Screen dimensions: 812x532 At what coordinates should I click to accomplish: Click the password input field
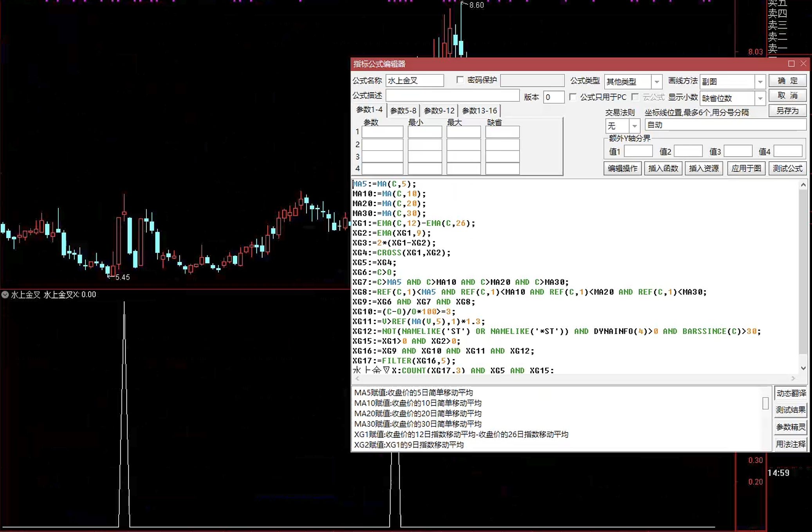[532, 81]
